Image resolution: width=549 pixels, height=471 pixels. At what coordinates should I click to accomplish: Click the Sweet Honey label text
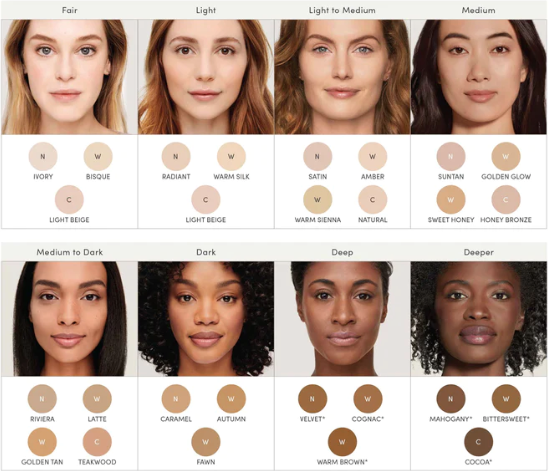pos(451,220)
